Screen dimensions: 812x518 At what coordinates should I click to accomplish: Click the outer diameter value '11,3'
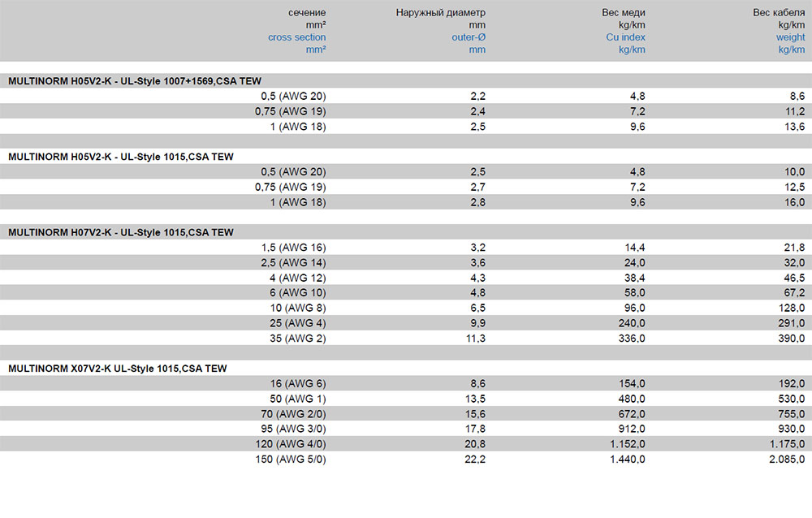click(x=477, y=339)
